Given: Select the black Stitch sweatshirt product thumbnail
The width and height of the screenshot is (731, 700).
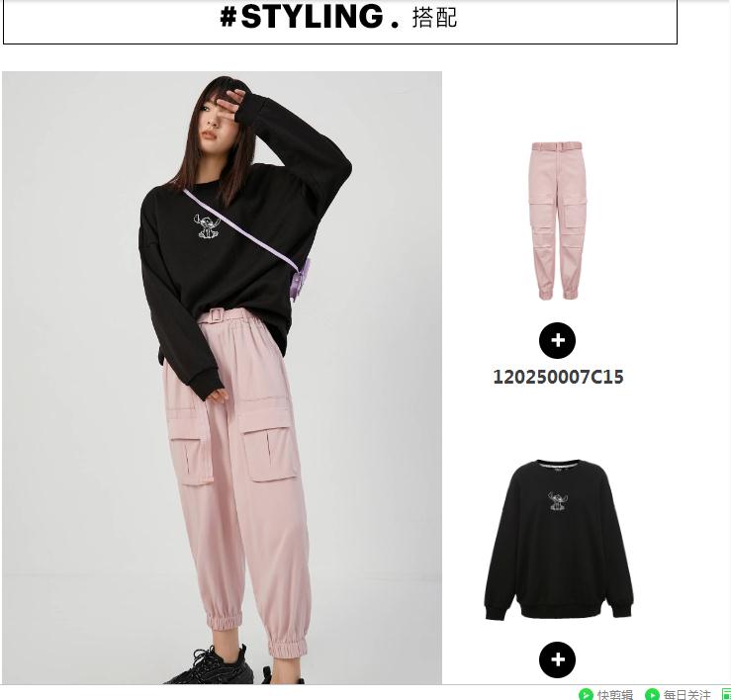Looking at the screenshot, I should click(x=559, y=539).
